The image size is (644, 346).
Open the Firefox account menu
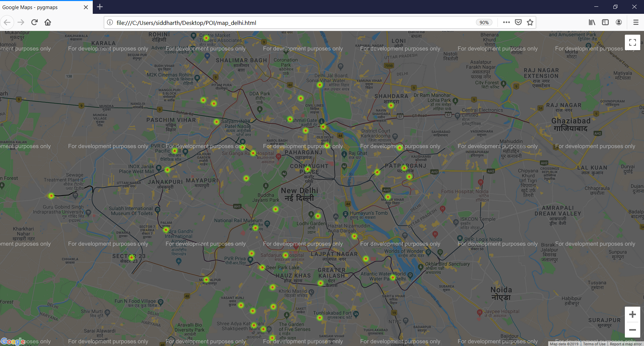click(619, 23)
